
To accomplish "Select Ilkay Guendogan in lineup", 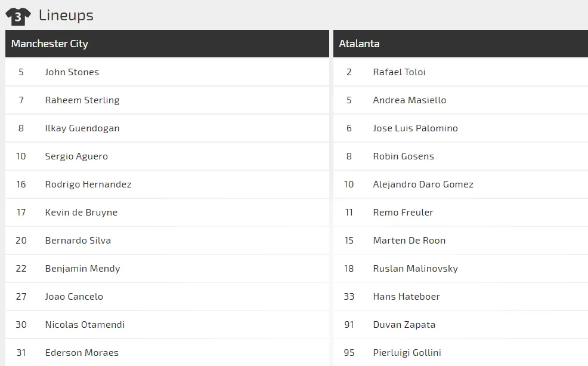I will pos(82,128).
